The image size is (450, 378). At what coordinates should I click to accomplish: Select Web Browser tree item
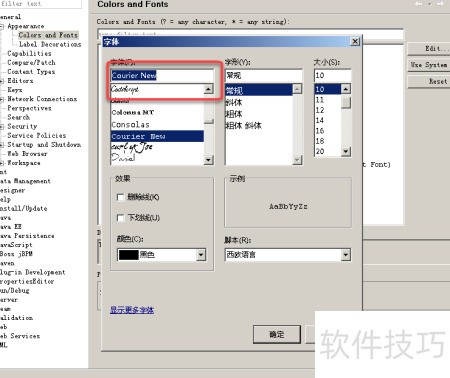pos(27,154)
